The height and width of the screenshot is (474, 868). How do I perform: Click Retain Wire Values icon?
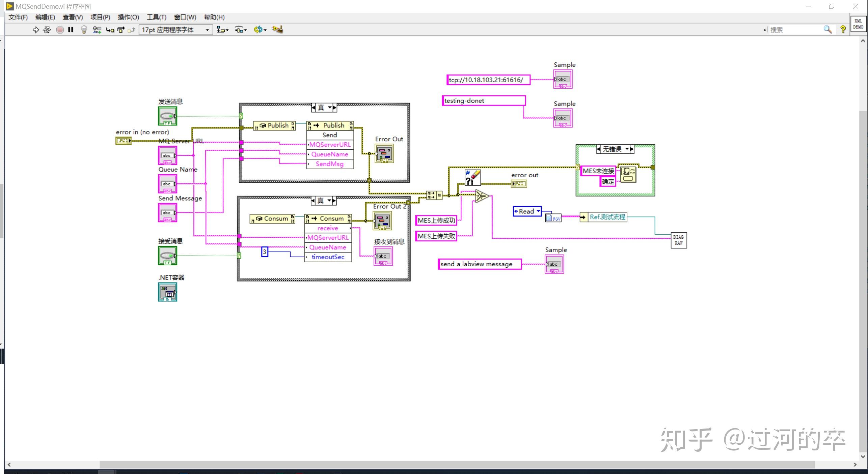(x=97, y=30)
